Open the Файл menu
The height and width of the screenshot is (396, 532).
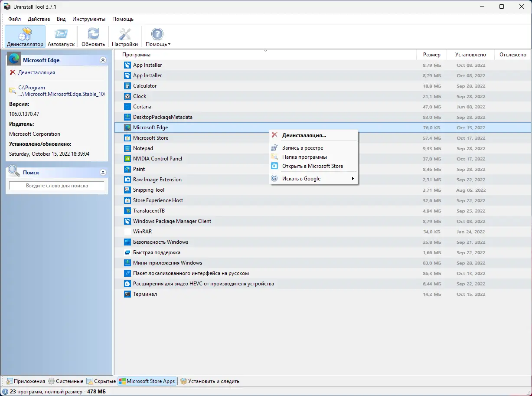pyautogui.click(x=14, y=19)
